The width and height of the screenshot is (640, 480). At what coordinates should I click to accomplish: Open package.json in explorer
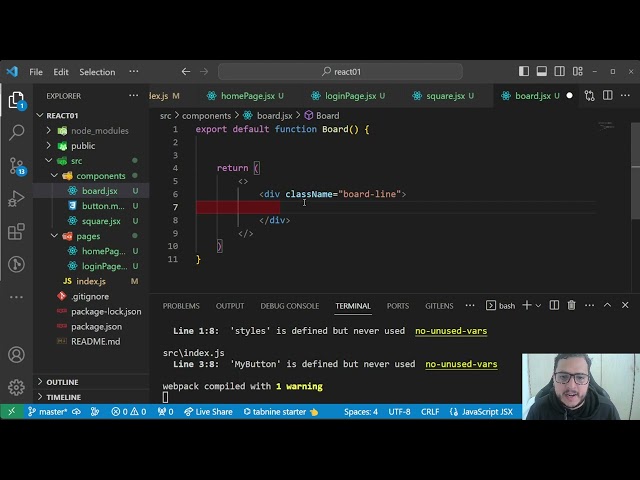[x=96, y=327]
